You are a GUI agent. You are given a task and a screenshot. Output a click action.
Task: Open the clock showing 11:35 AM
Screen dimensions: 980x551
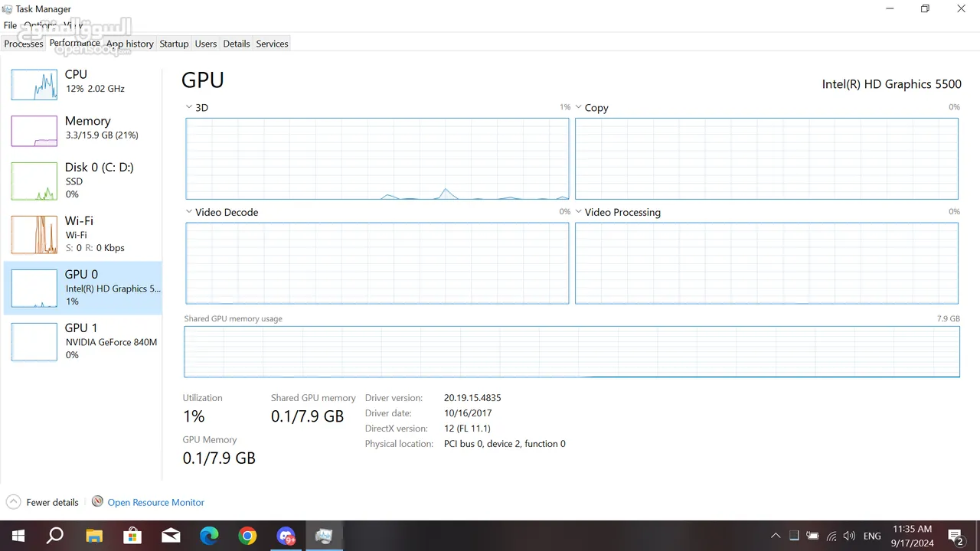click(913, 536)
